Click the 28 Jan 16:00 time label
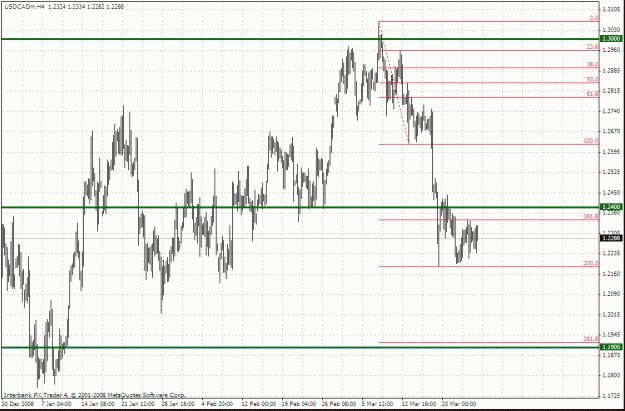Image resolution: width=625 pixels, height=411 pixels. click(x=177, y=404)
